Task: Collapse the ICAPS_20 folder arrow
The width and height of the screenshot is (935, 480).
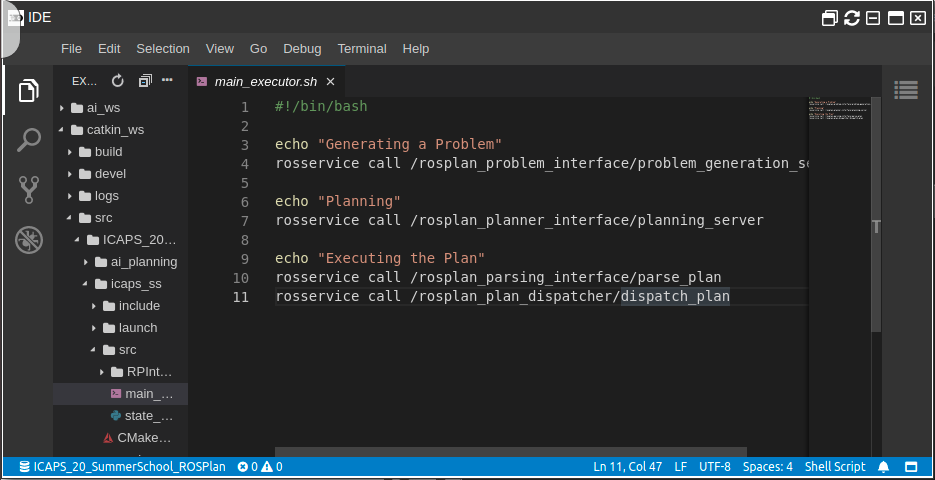Action: 78,240
